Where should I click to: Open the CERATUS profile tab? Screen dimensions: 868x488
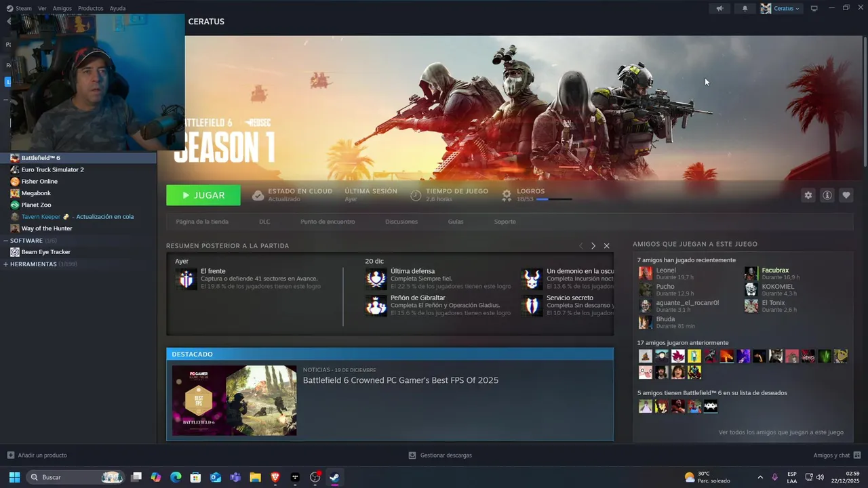[206, 22]
